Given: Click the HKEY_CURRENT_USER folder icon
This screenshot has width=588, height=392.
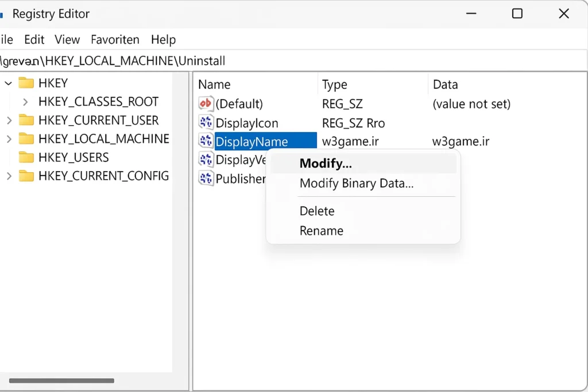Looking at the screenshot, I should coord(26,120).
